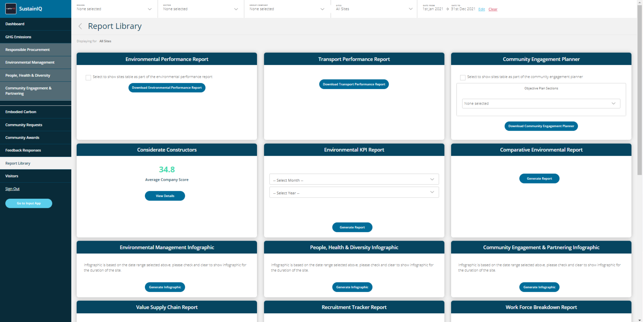This screenshot has height=322, width=644.
Task: Download Community Engagement Planner
Action: [x=541, y=126]
